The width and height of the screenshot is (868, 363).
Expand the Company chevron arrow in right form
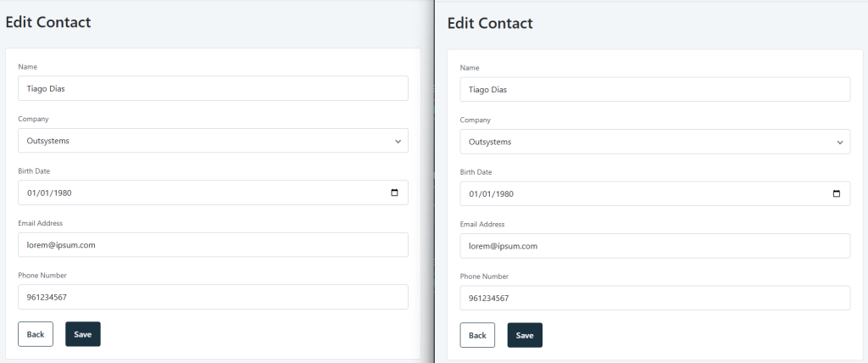[840, 142]
